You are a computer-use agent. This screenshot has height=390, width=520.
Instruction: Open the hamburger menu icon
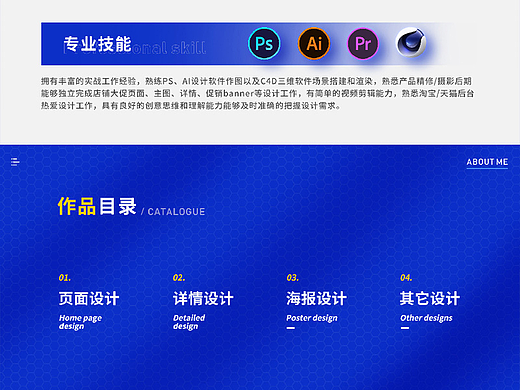click(x=15, y=162)
